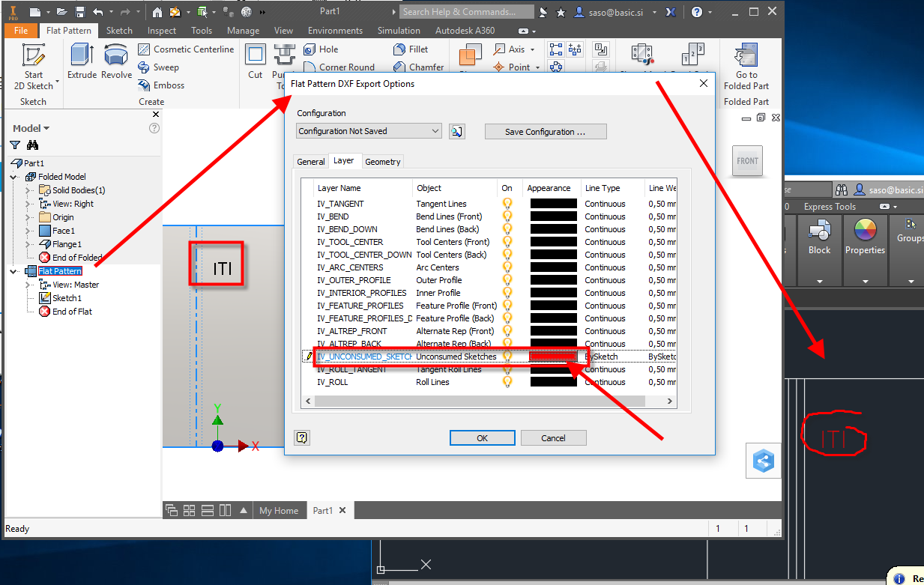Switch to the Geometry tab in dialog

pyautogui.click(x=383, y=162)
